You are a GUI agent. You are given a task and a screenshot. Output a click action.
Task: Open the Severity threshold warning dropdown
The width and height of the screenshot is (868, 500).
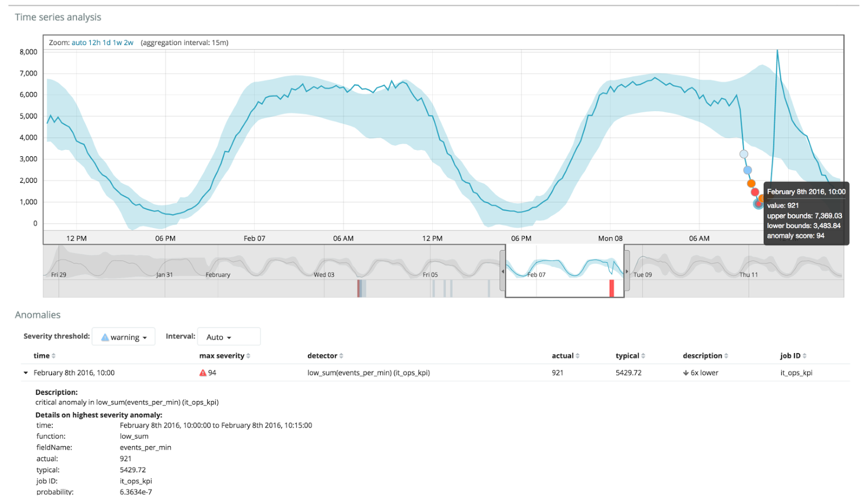124,337
